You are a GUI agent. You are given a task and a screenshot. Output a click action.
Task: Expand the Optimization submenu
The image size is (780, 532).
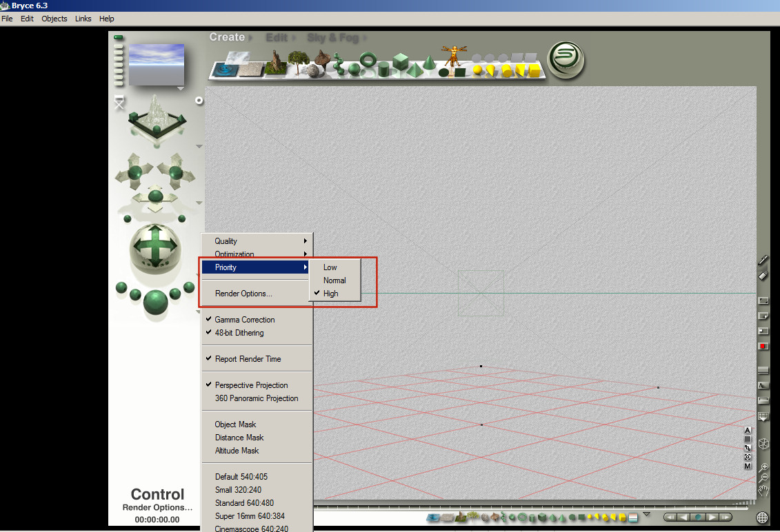pos(257,254)
